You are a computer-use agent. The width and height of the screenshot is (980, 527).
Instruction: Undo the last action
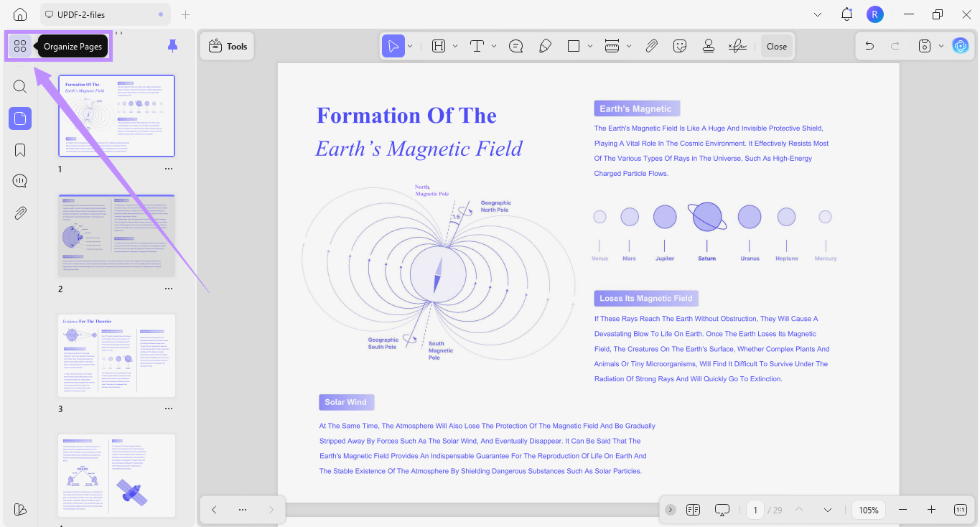tap(869, 46)
